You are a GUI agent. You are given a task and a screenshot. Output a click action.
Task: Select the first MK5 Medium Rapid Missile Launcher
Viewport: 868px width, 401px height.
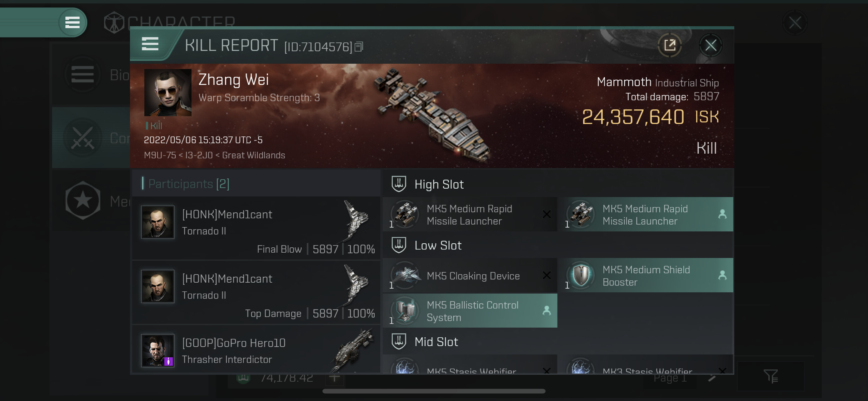click(469, 215)
